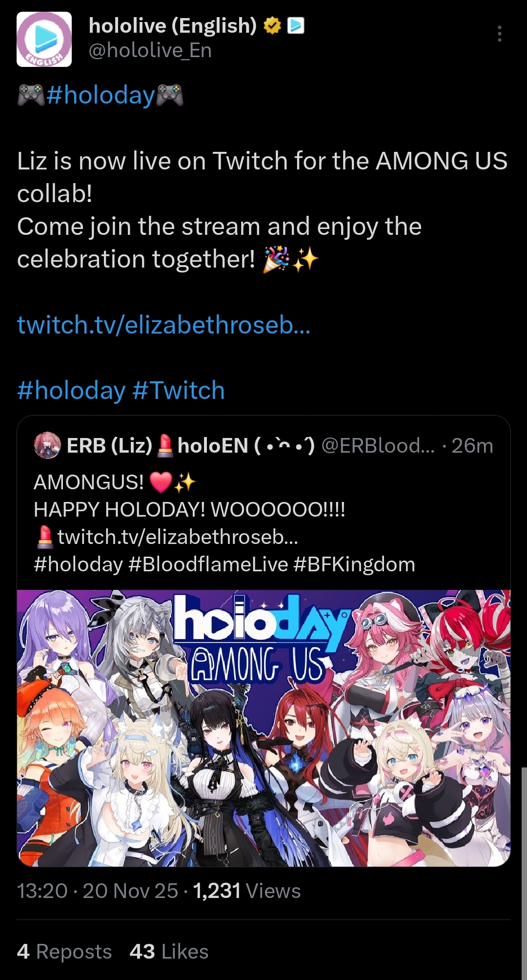Tap the gold verified badge

click(x=272, y=26)
